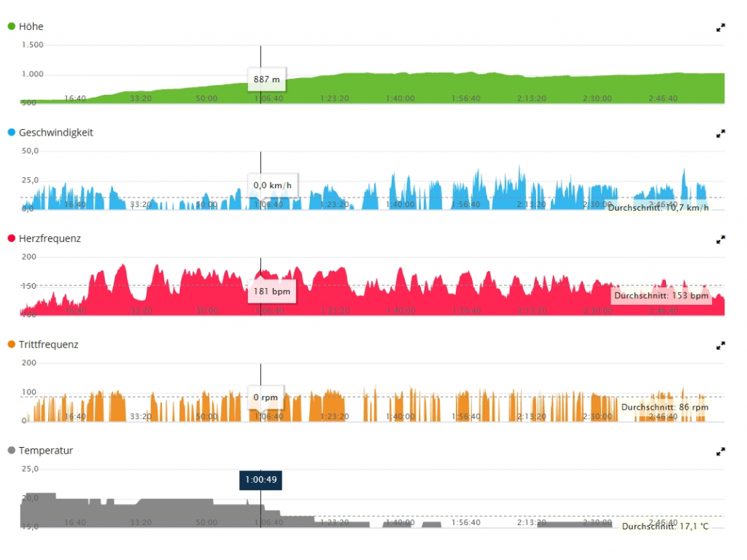
Task: Click the 200 axis value in Herzfrequenz chart
Action: coord(29,257)
